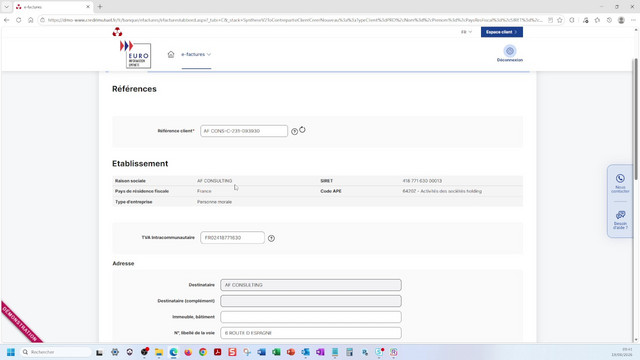The image size is (640, 360).
Task: Select the e-factures browser tab
Action: [53, 7]
